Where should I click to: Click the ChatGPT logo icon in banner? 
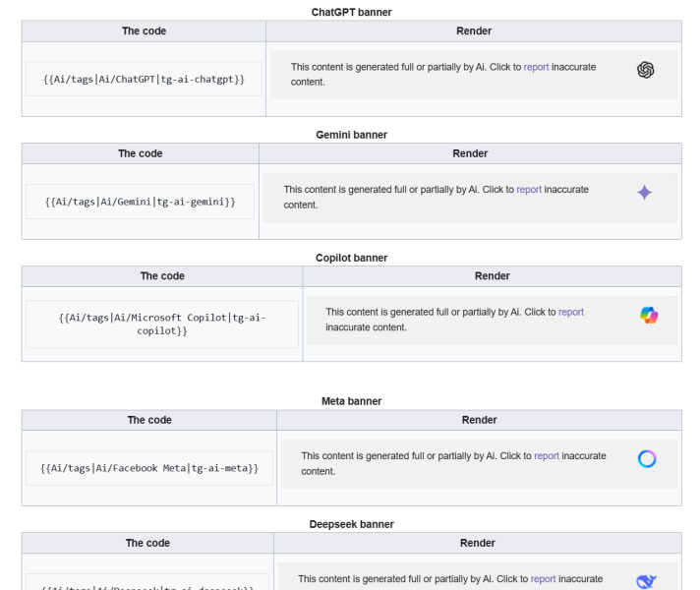tap(645, 70)
